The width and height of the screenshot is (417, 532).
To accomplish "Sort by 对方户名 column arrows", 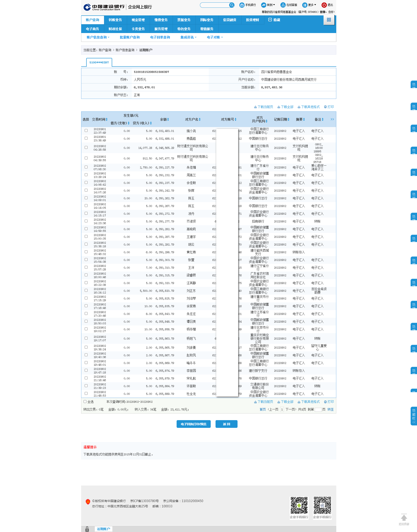I will click(200, 120).
